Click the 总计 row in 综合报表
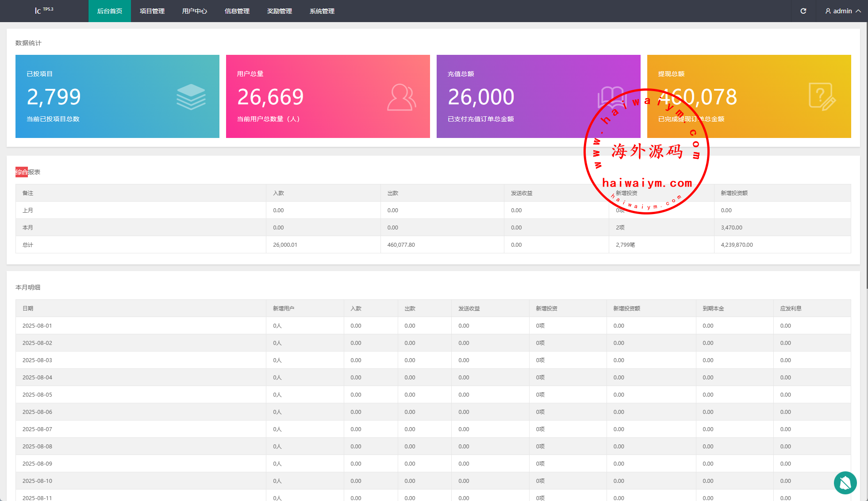Screen dimensions: 868x501 tap(27, 245)
